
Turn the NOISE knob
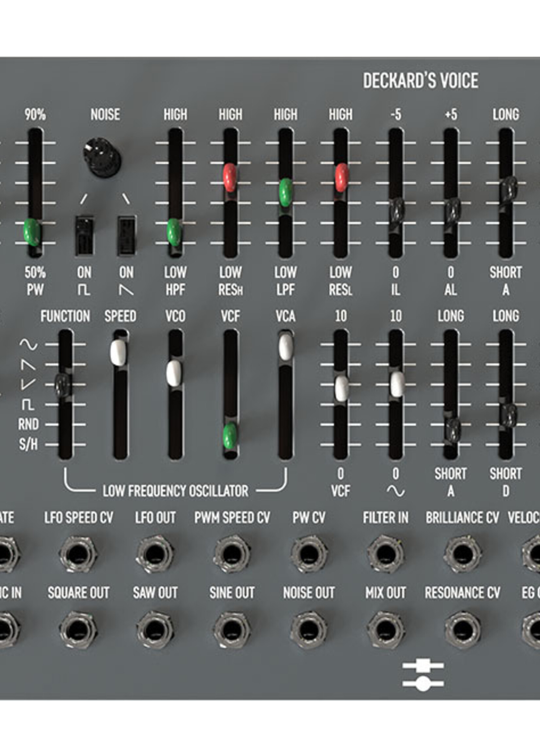101,158
